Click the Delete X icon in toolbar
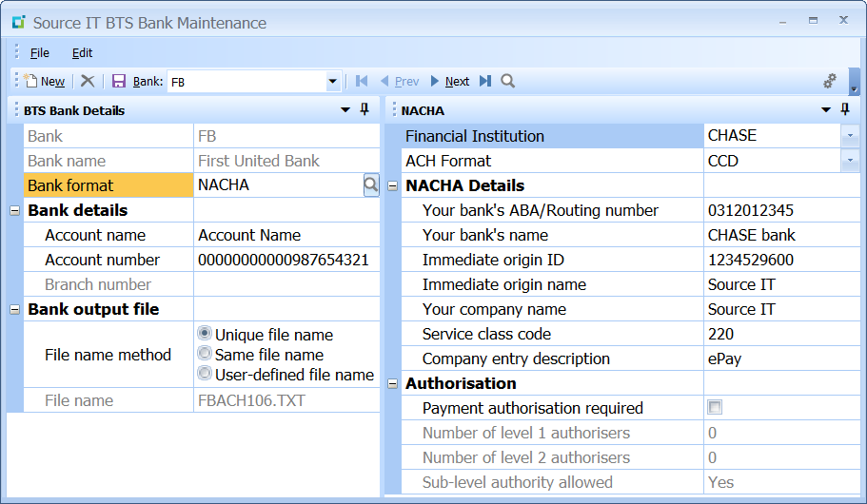This screenshot has height=504, width=867. coord(88,82)
